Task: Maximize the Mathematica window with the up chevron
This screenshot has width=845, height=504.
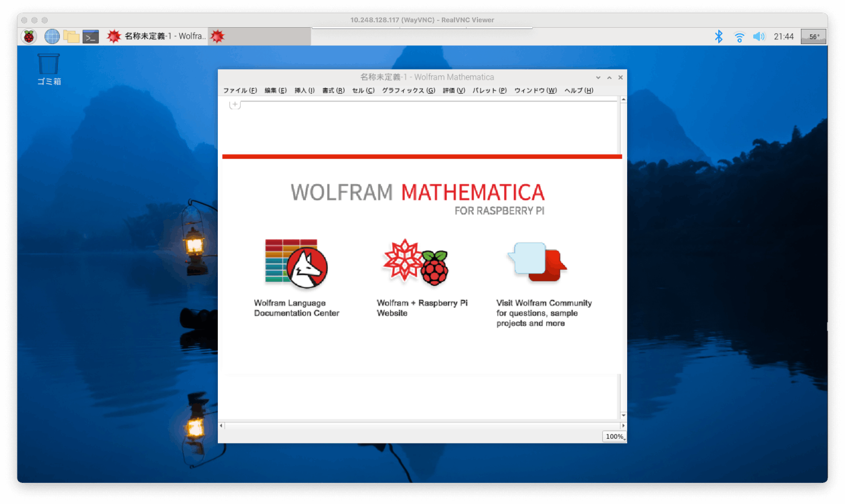Action: 610,77
